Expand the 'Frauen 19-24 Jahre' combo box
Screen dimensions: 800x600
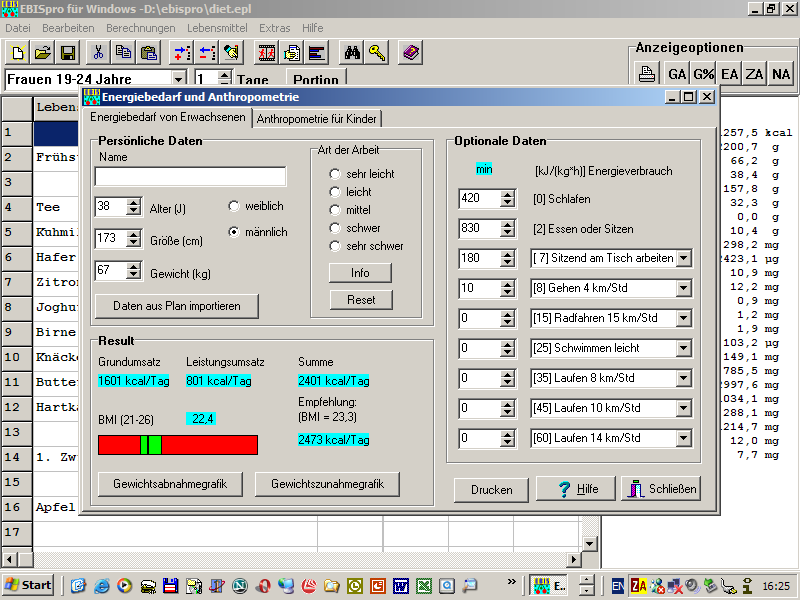178,79
